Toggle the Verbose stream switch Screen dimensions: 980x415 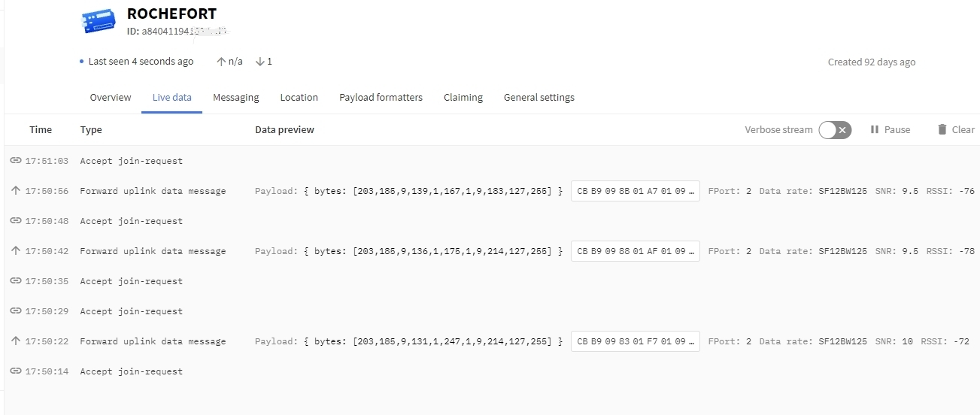tap(835, 130)
